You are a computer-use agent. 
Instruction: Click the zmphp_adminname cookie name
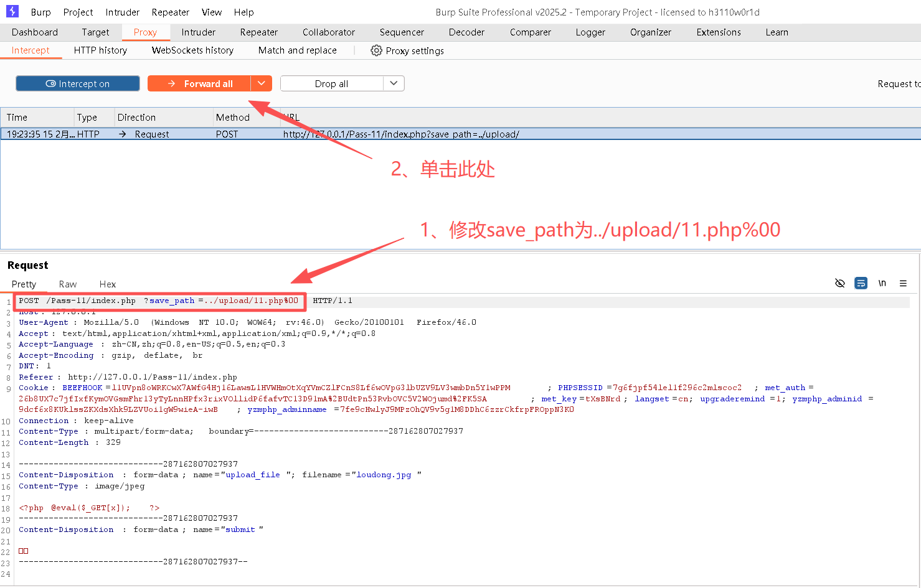287,409
